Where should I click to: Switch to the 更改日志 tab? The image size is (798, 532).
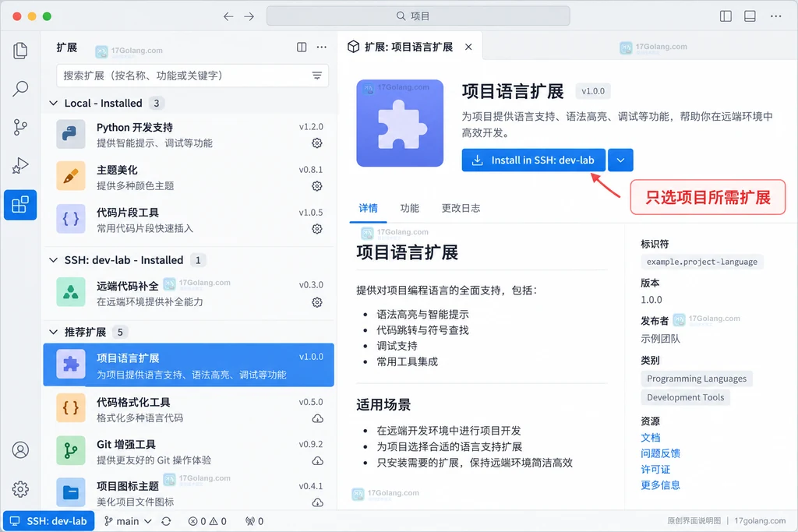461,208
